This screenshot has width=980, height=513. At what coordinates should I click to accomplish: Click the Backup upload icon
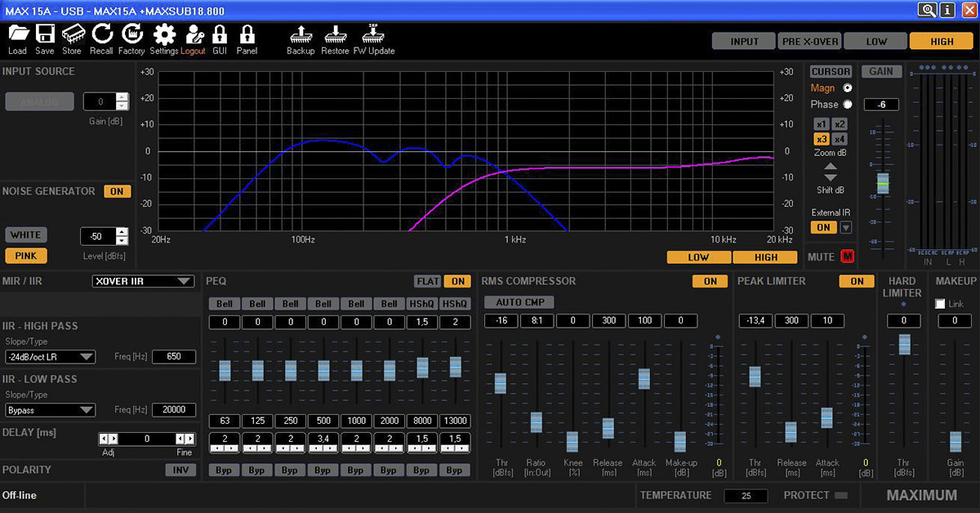[x=301, y=34]
